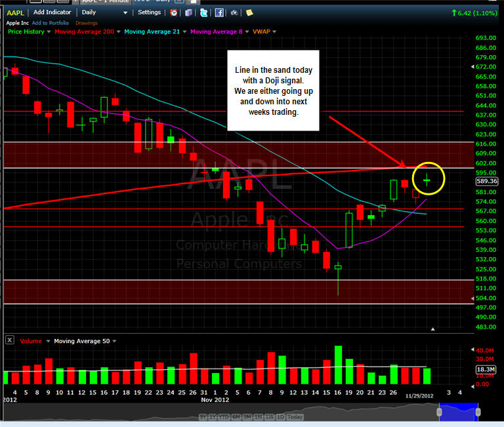Open the copy chart pages icon

(x=189, y=12)
